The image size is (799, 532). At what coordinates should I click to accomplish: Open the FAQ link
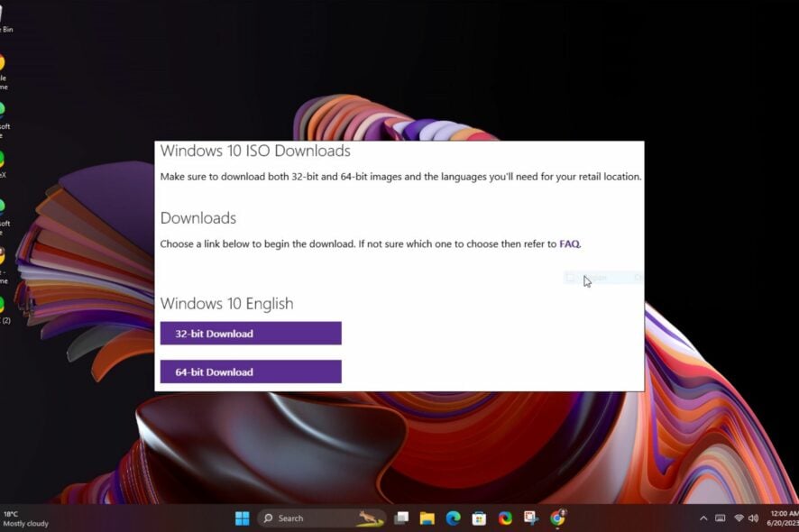pyautogui.click(x=568, y=243)
